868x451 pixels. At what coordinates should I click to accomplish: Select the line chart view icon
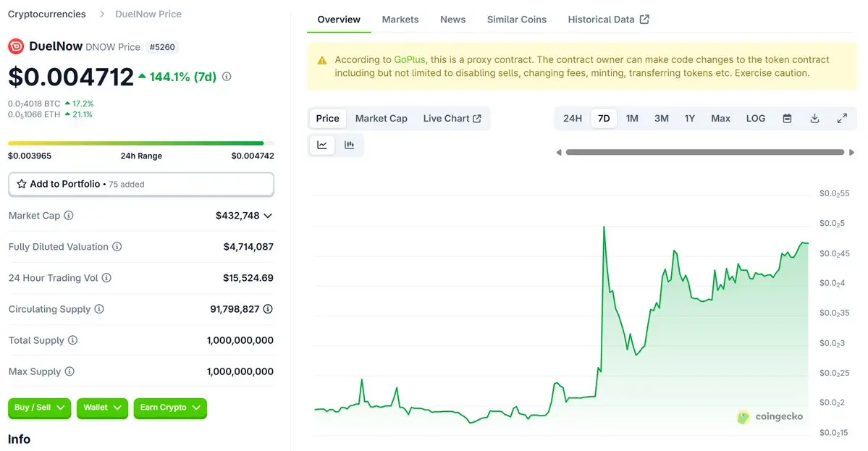(x=322, y=145)
